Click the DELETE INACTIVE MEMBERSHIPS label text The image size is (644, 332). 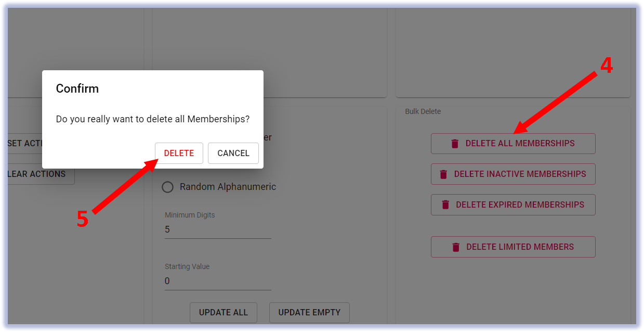[520, 174]
